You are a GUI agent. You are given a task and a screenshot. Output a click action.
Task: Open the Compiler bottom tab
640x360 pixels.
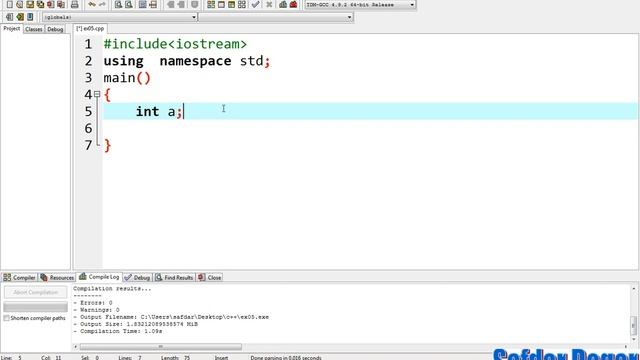point(19,278)
